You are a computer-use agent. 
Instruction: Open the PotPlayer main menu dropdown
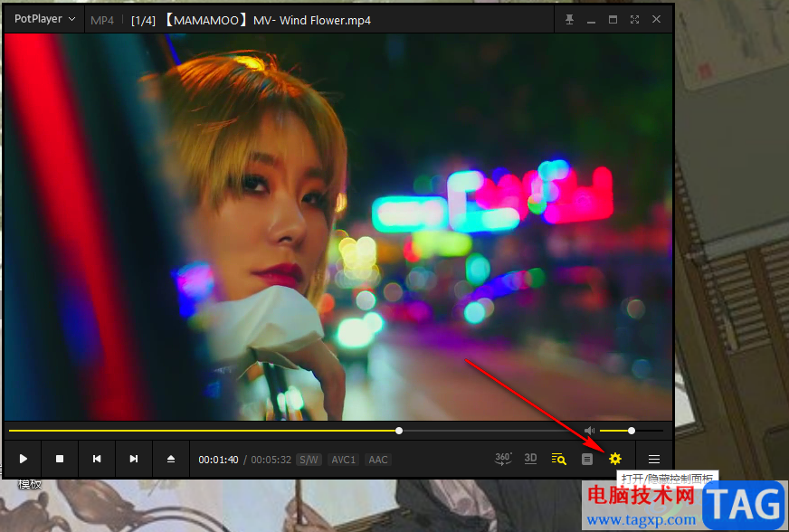coord(44,19)
